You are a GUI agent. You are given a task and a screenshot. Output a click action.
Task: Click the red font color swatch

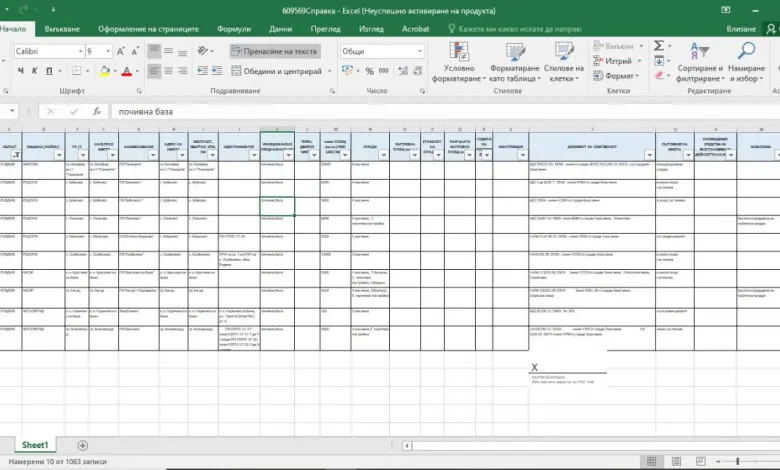click(x=127, y=71)
